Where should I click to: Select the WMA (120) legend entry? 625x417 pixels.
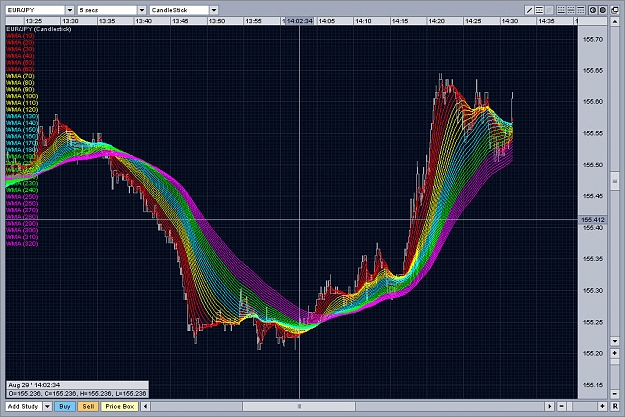[22, 110]
